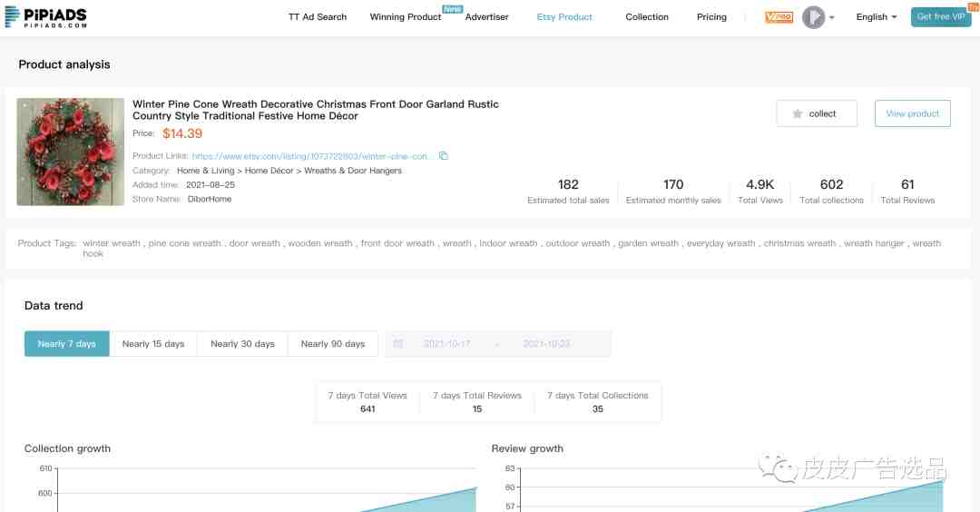Click the winter wreath tag
The height and width of the screenshot is (512, 980).
(112, 243)
